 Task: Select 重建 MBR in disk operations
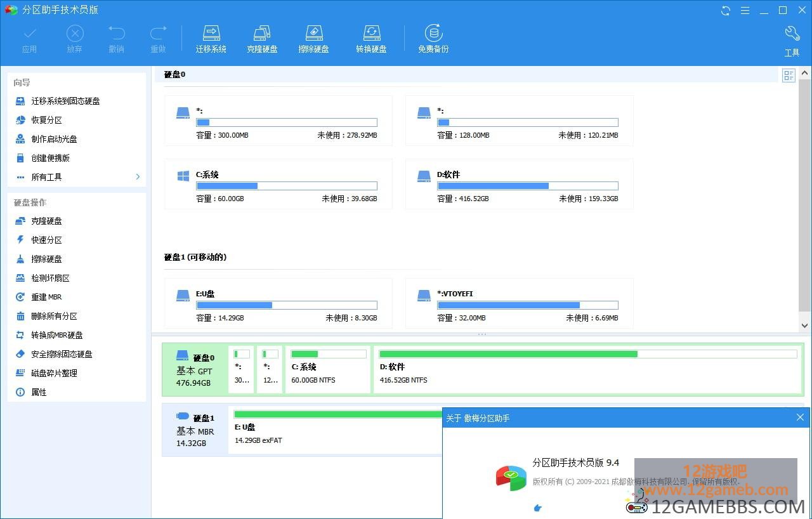click(x=47, y=297)
